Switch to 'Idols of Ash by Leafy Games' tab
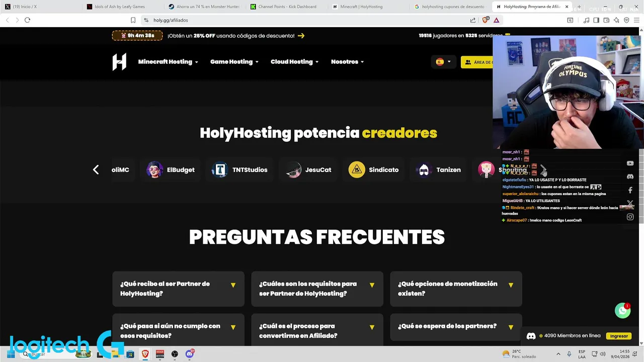The width and height of the screenshot is (644, 362). tap(122, 7)
